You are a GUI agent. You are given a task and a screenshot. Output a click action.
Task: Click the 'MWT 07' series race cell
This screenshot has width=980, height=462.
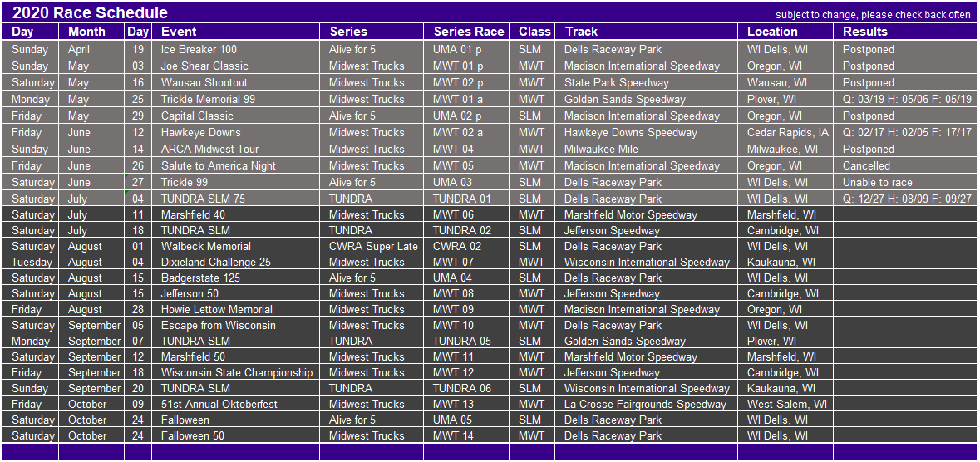pyautogui.click(x=465, y=262)
